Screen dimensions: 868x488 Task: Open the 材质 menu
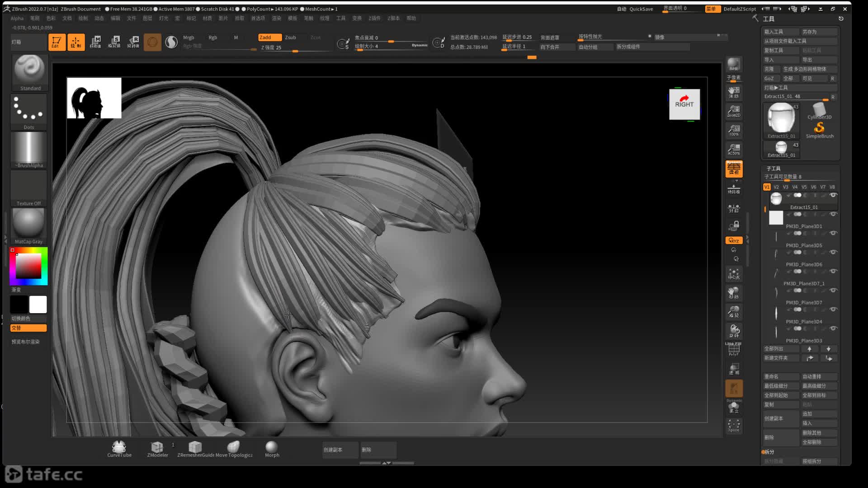pos(208,19)
